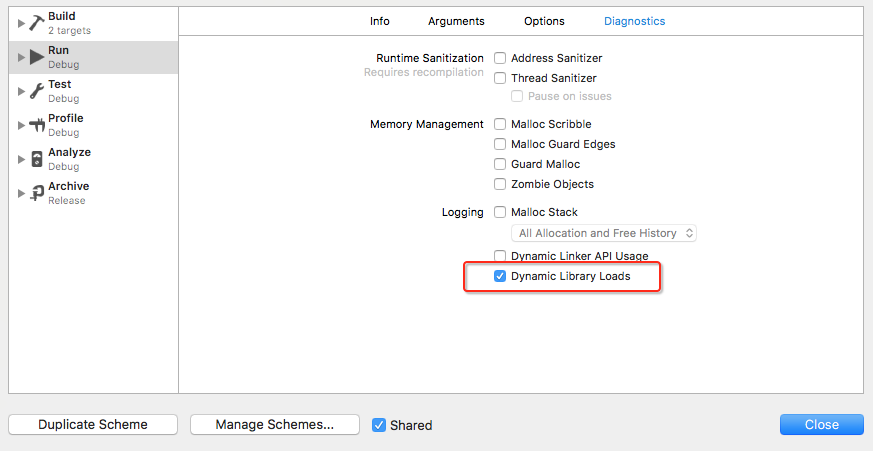Open Manage Schemes dialog
873x451 pixels.
[x=274, y=425]
